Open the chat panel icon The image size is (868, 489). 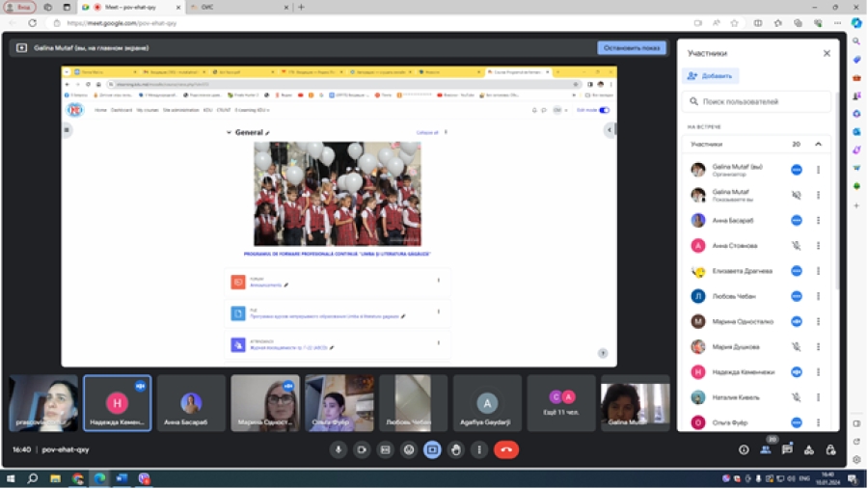pyautogui.click(x=787, y=449)
